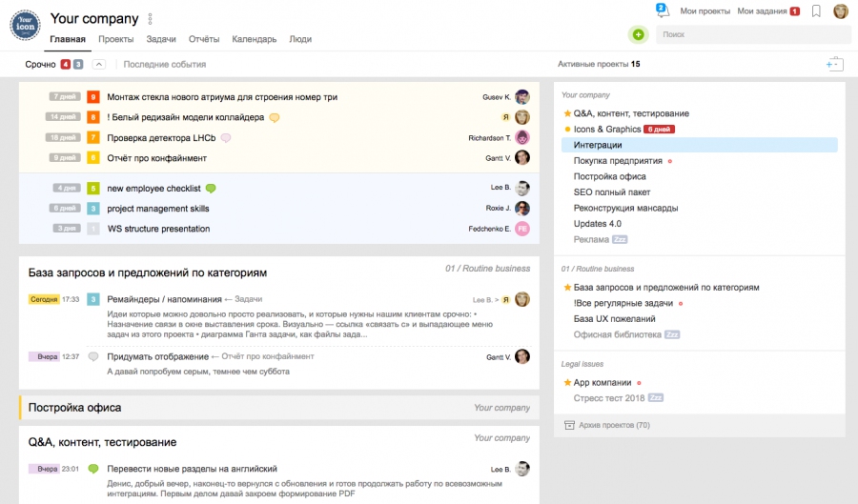Select Офисная библиотека project
The image size is (858, 504).
pos(617,334)
